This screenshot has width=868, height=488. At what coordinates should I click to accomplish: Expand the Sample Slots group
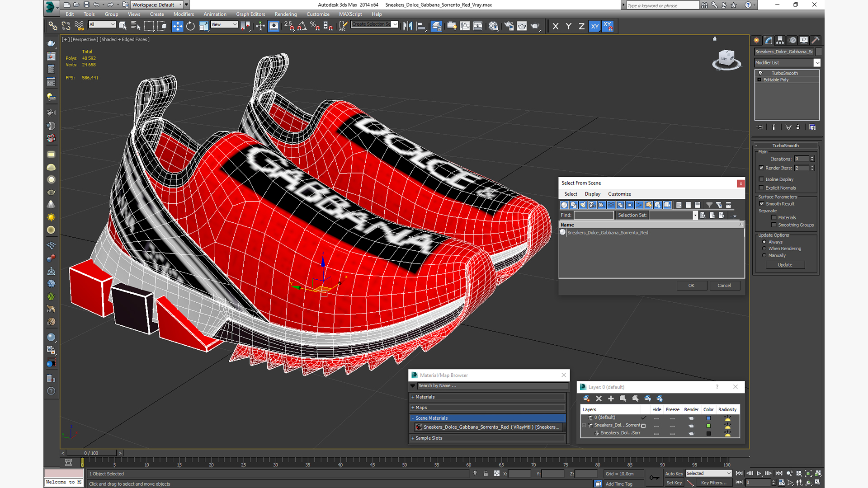point(488,438)
